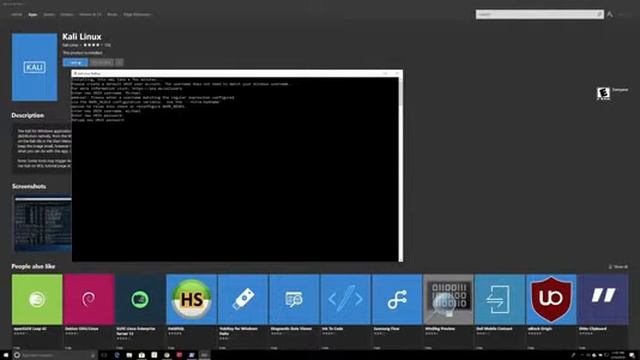Click the Windows Start button

(x=6, y=355)
